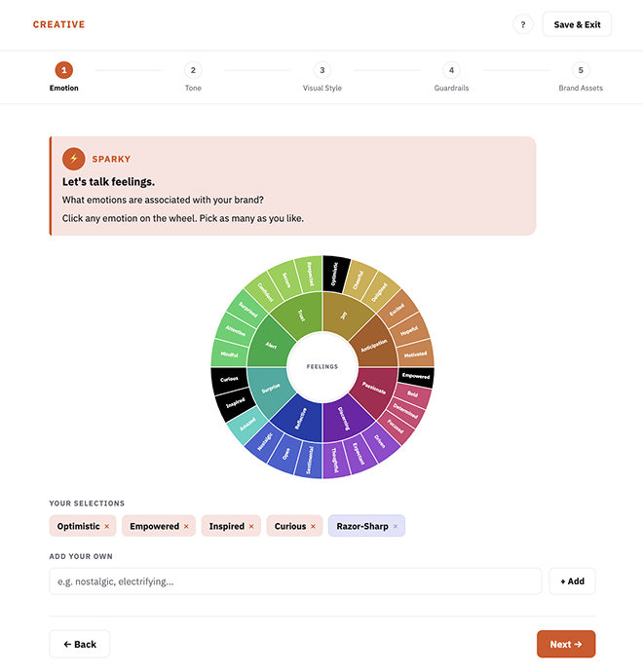Go to step 2 Tone

(x=193, y=77)
